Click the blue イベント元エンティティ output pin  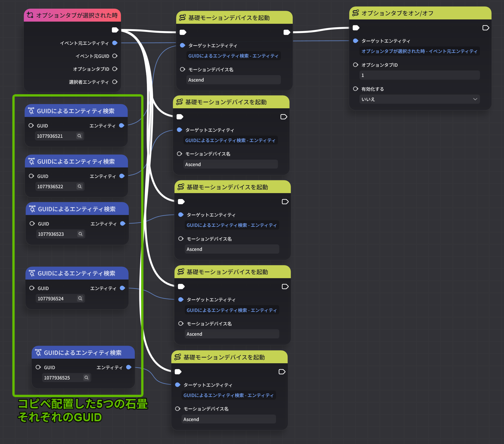[115, 43]
